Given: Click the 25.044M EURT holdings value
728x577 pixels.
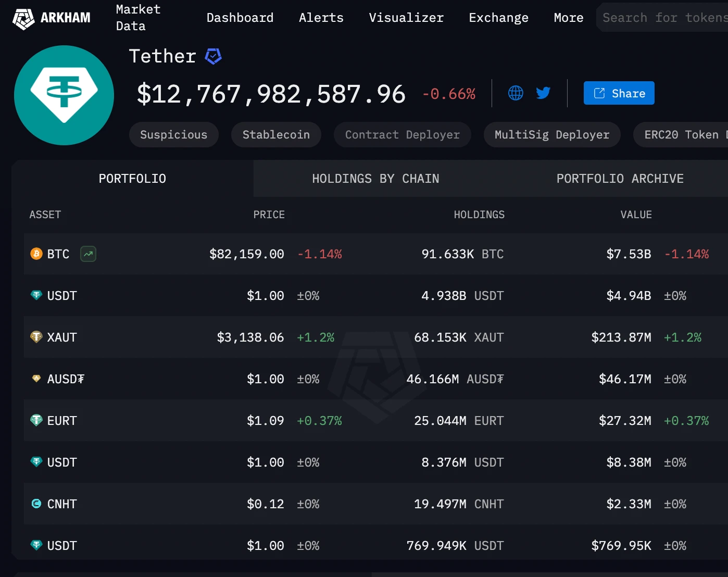Looking at the screenshot, I should click(459, 421).
